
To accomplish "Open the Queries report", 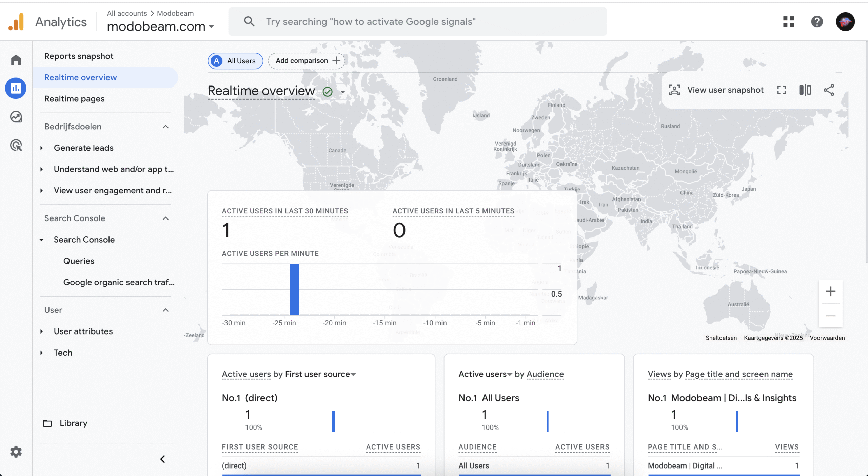I will click(x=79, y=261).
